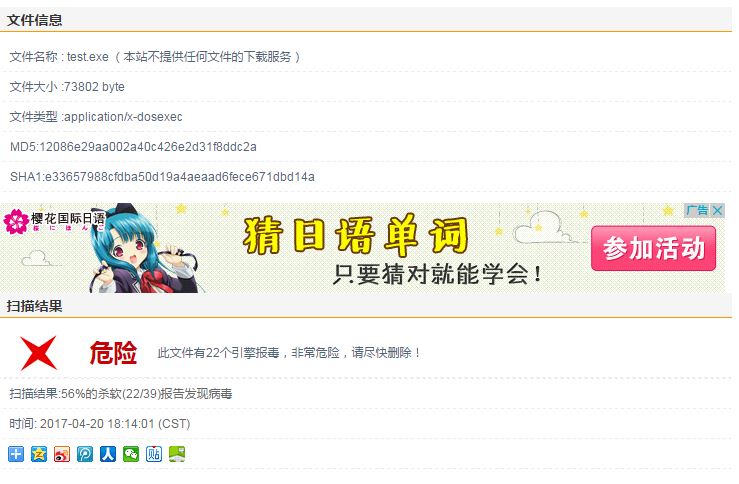Click the anime girl banner image
Image resolution: width=739 pixels, height=484 pixels.
[x=146, y=248]
